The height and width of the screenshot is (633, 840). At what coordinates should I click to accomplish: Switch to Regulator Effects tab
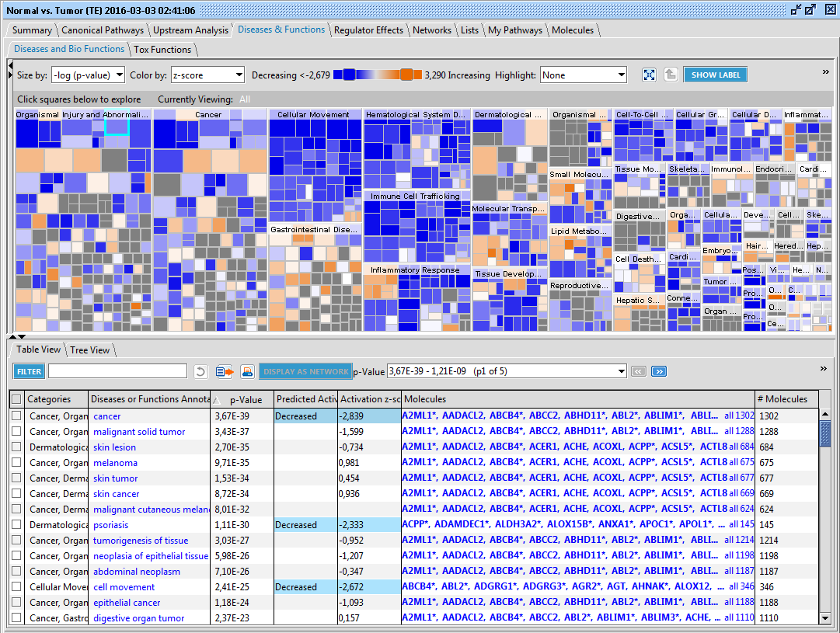pyautogui.click(x=368, y=30)
